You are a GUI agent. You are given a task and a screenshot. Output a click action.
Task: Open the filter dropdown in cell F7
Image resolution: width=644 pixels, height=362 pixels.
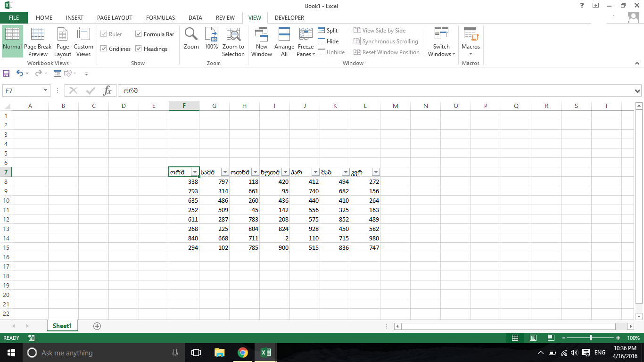pos(195,172)
